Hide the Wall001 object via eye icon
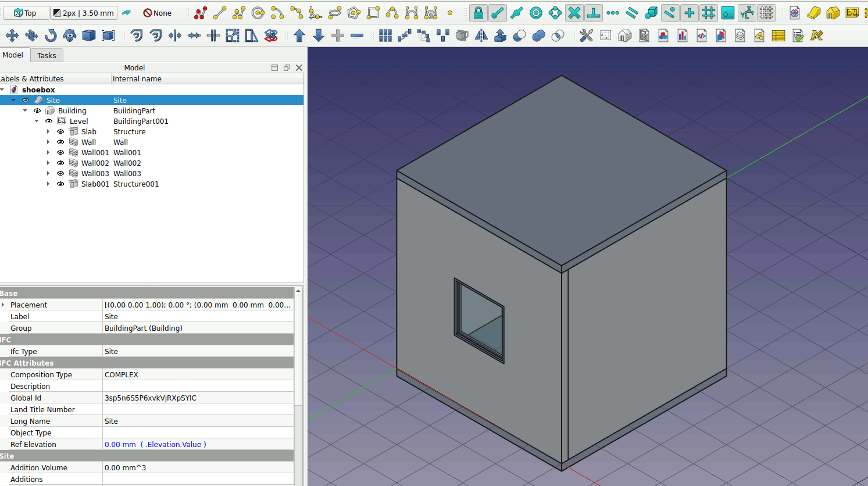868x486 pixels. (x=60, y=153)
